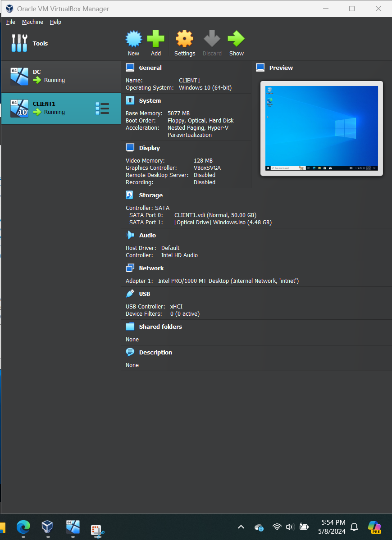The image size is (392, 540).
Task: Click the grayed Discard arrow icon
Action: 212,39
